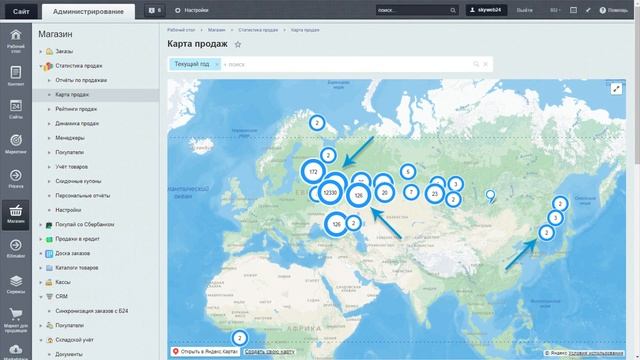
Task: Click the single placemark pin in Siberia
Action: pos(490,196)
